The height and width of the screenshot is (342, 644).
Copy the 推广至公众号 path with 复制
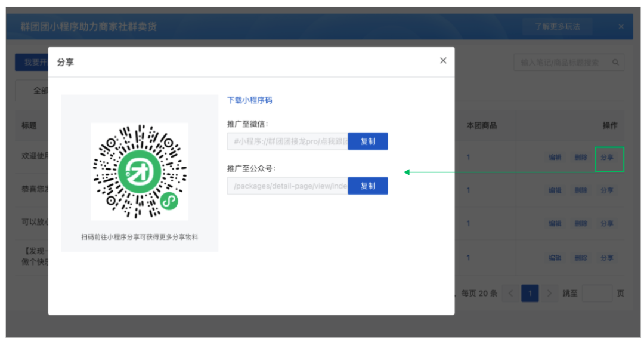(367, 186)
